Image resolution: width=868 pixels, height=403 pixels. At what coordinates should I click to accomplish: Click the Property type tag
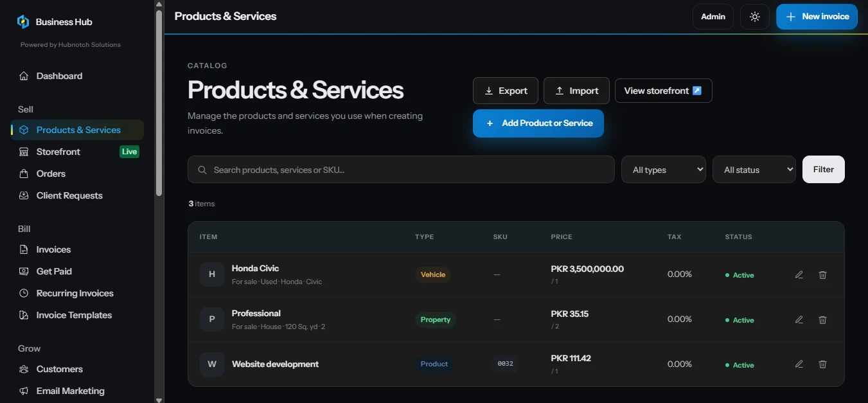[436, 319]
